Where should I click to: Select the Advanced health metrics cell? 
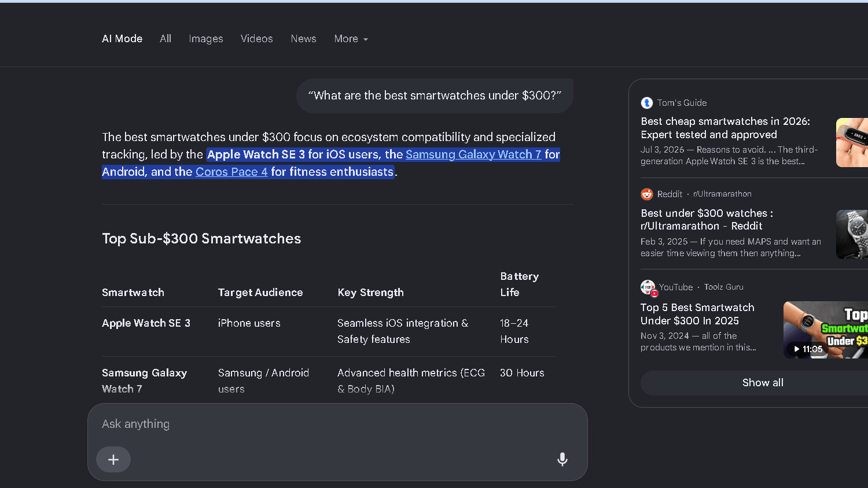coord(411,381)
